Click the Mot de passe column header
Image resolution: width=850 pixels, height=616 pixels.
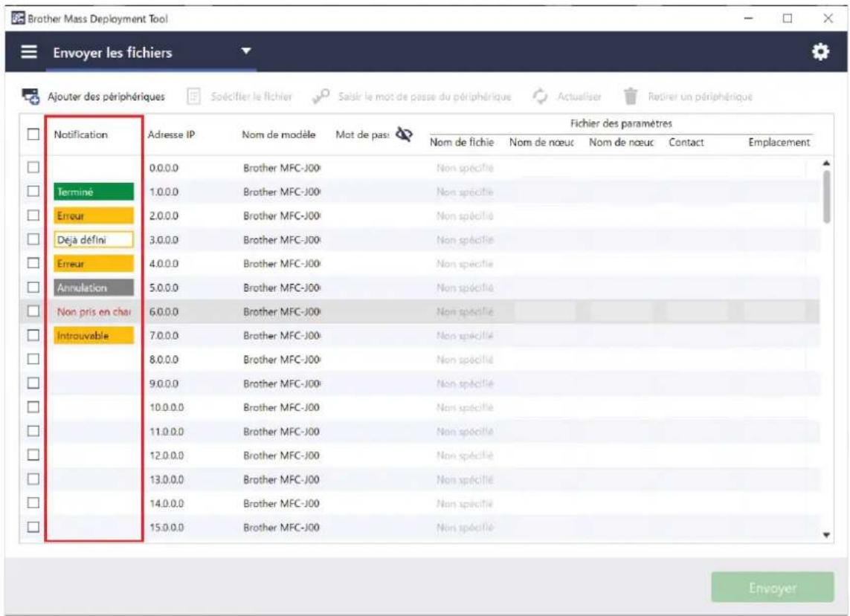[x=362, y=134]
